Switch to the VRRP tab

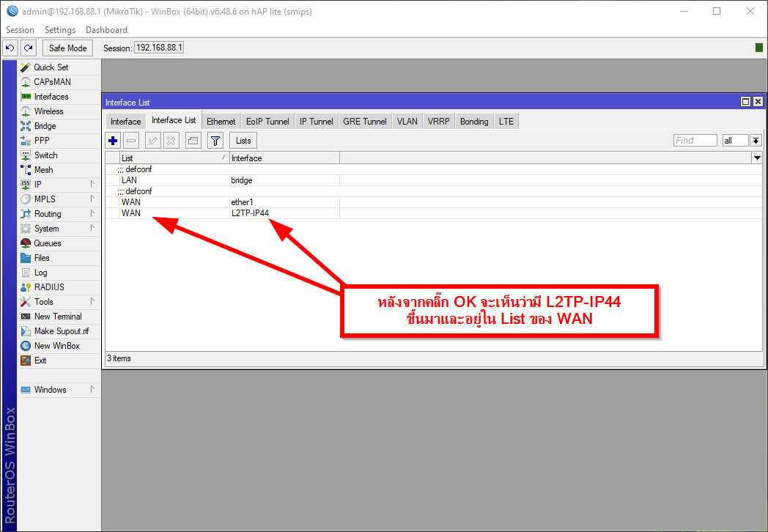point(438,122)
